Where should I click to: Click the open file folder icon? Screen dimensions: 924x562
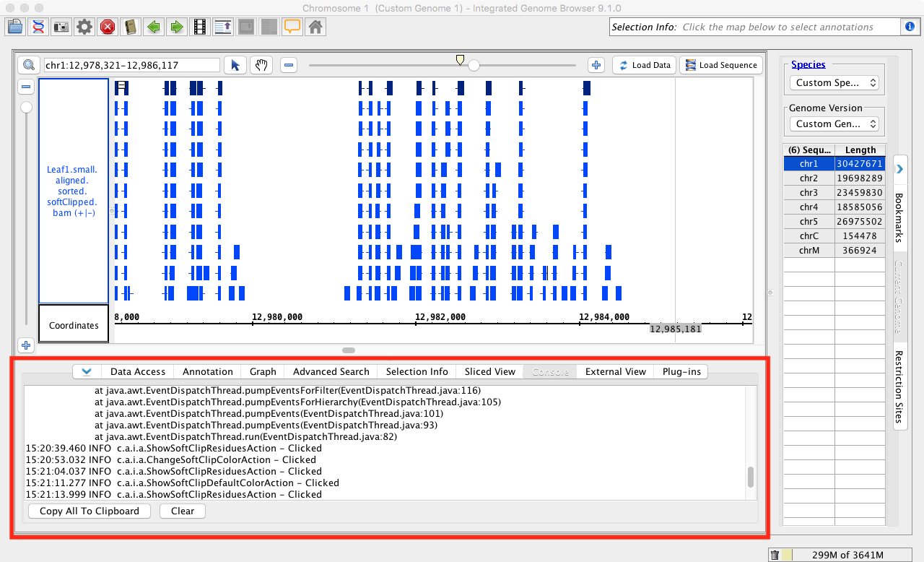[15, 27]
